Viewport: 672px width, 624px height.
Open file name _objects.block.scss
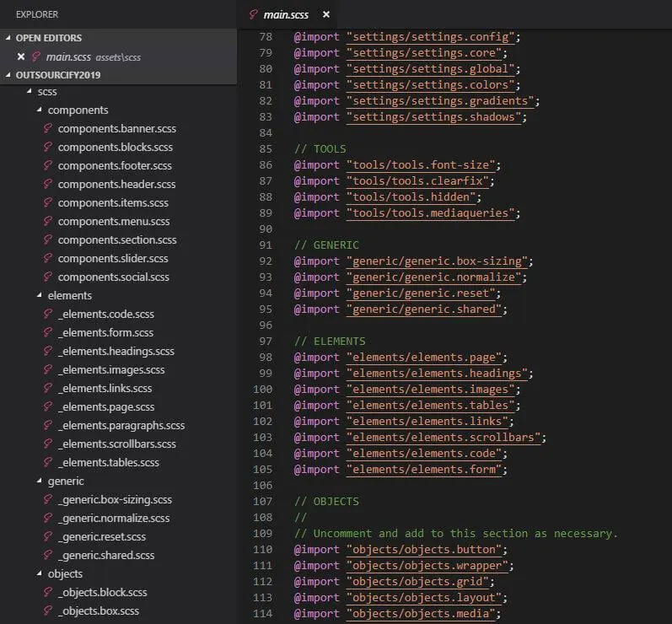102,592
